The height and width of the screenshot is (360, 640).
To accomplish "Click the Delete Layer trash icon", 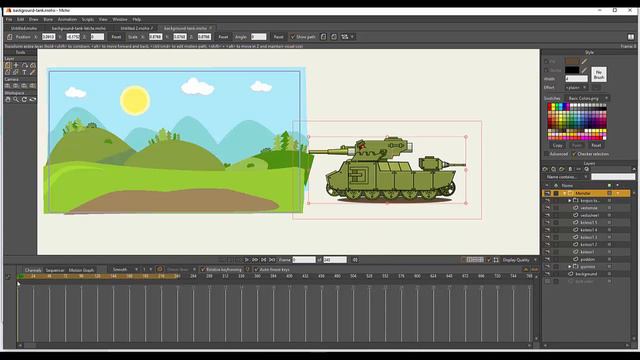I will pyautogui.click(x=570, y=169).
